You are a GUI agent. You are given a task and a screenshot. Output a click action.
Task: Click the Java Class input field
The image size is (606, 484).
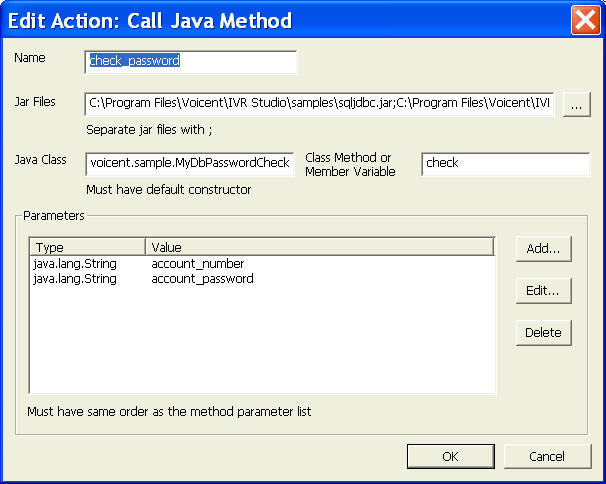[189, 163]
